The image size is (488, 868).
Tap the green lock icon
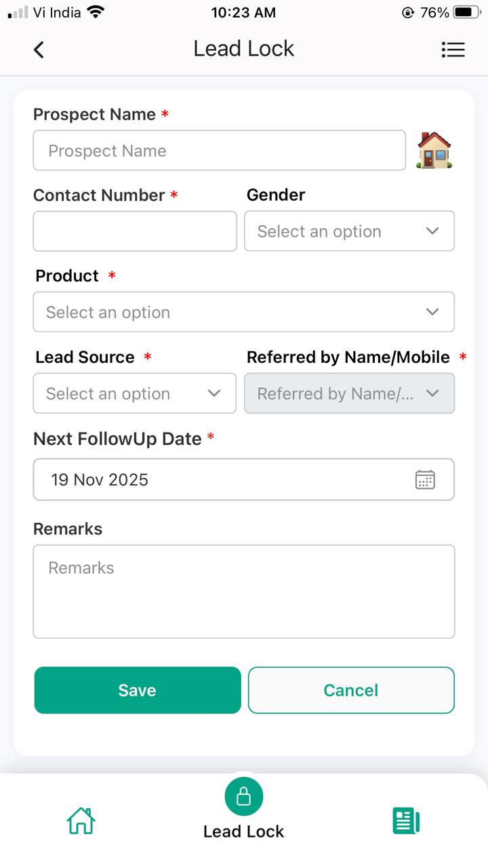[244, 796]
